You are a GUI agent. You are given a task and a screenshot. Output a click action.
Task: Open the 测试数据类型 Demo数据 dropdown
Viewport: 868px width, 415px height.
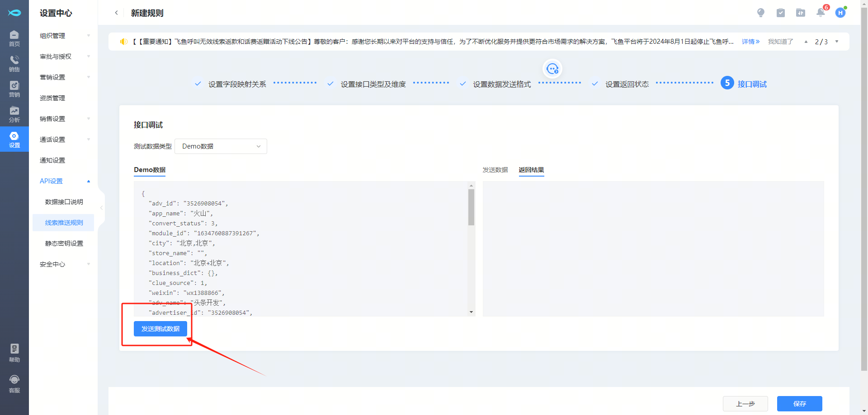221,146
